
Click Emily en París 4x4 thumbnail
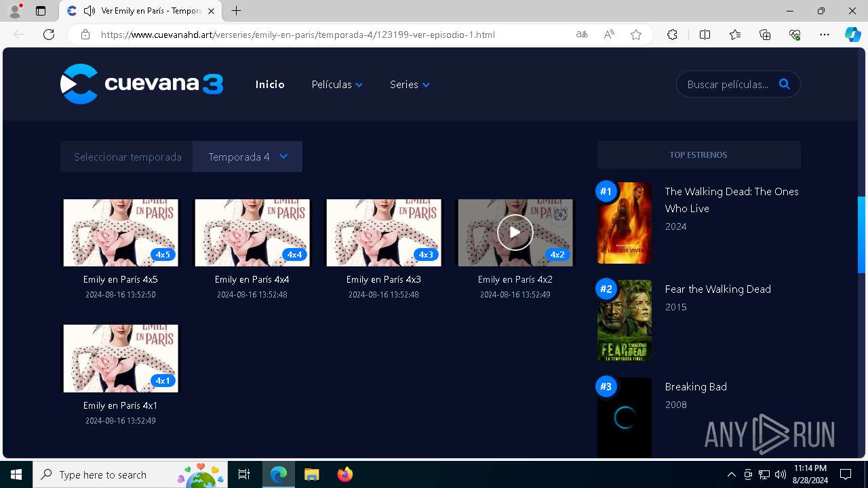point(252,232)
